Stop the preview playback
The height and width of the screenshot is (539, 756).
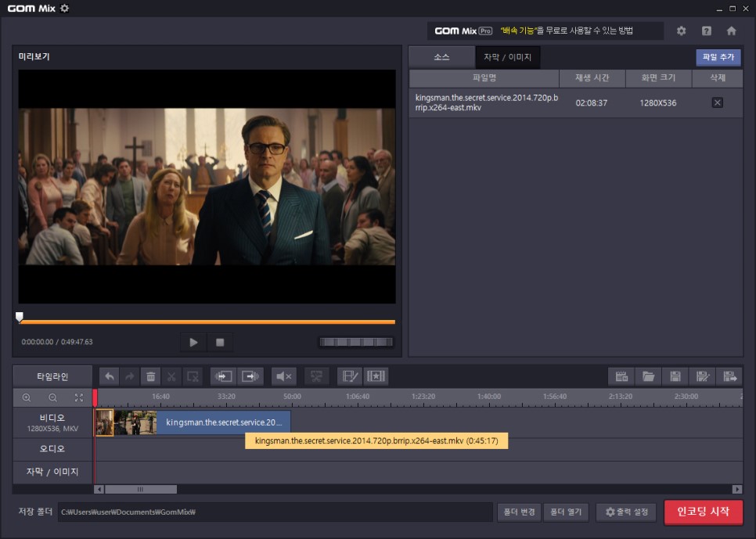pos(220,343)
